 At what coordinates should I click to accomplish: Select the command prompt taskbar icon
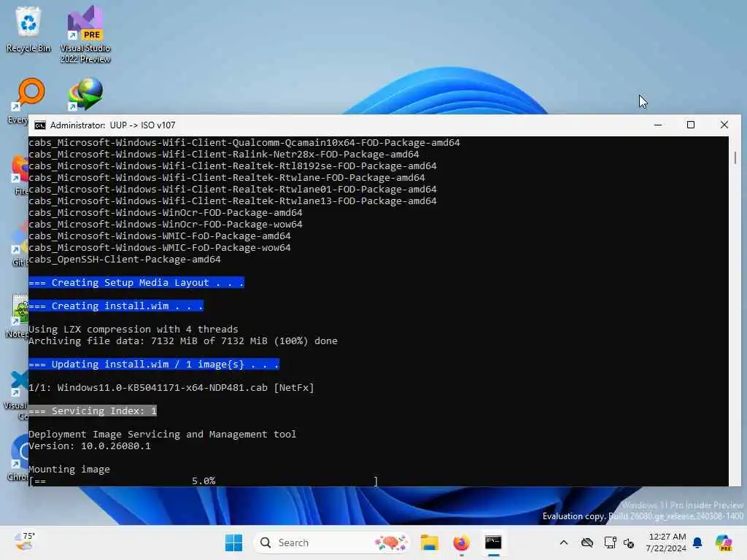[x=493, y=542]
